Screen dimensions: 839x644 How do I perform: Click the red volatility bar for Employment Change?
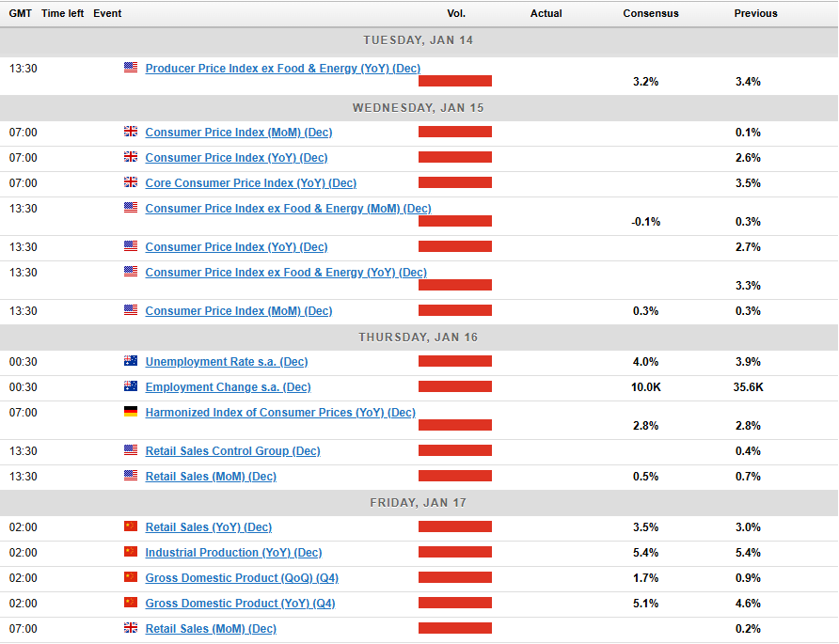[x=455, y=387]
